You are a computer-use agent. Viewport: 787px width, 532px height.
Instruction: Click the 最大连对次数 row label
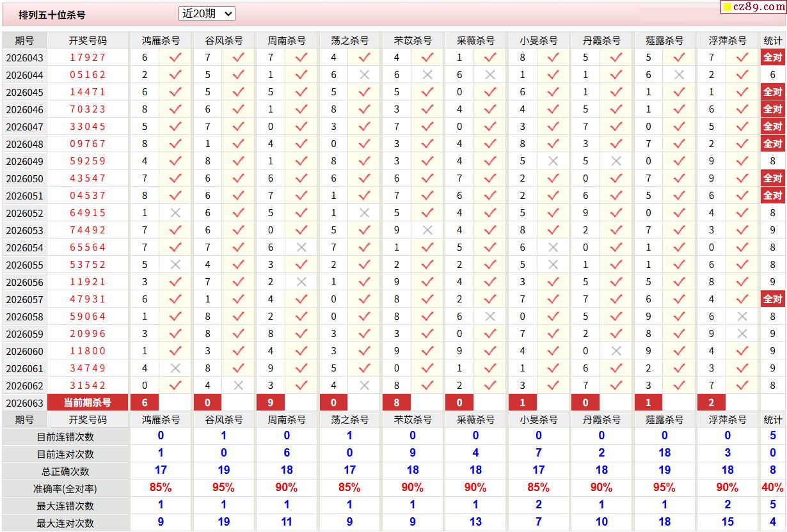coord(65,523)
